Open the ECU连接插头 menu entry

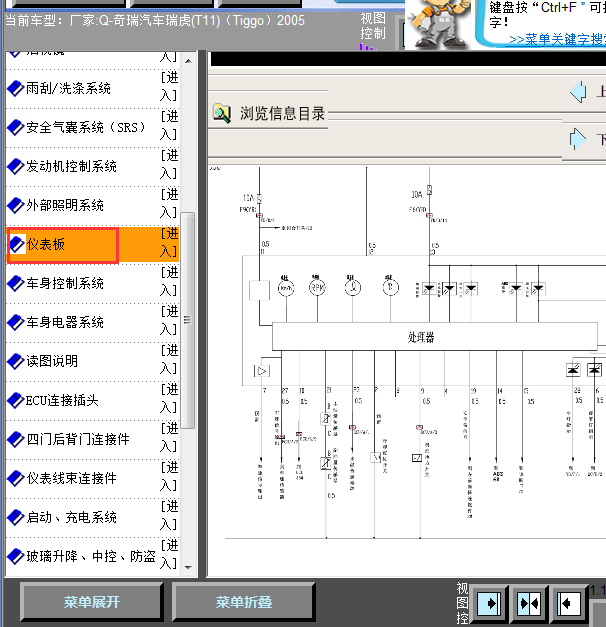pos(62,400)
